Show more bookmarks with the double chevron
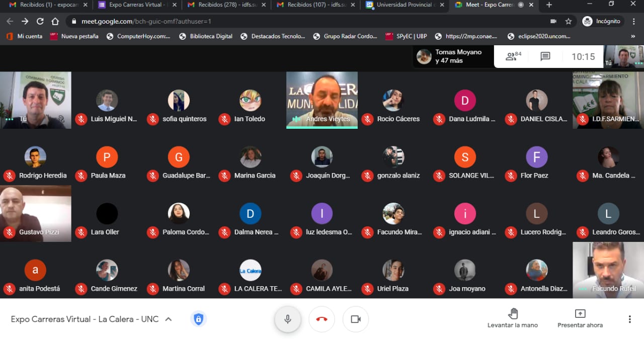The height and width of the screenshot is (339, 644). coord(633,36)
